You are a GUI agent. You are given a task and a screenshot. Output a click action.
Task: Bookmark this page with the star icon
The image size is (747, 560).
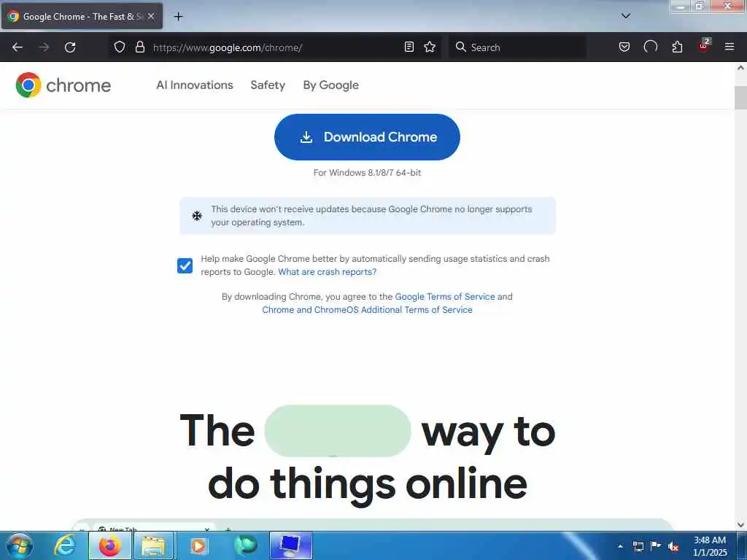click(x=430, y=47)
